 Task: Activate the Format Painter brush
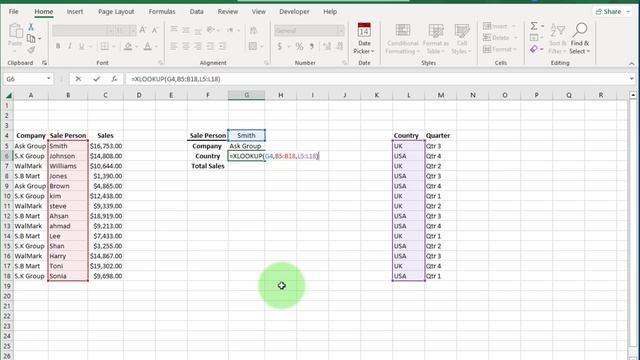(31, 50)
